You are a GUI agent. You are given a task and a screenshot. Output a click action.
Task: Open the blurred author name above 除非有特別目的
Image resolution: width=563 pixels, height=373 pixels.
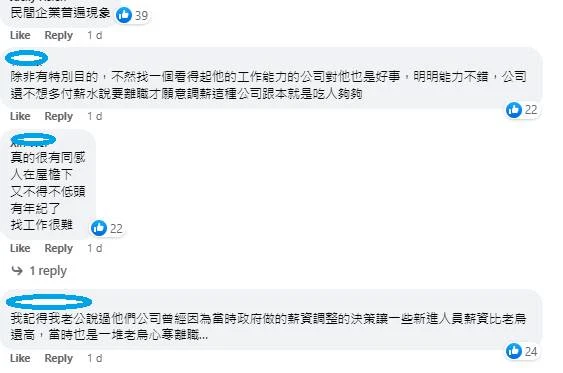point(27,58)
